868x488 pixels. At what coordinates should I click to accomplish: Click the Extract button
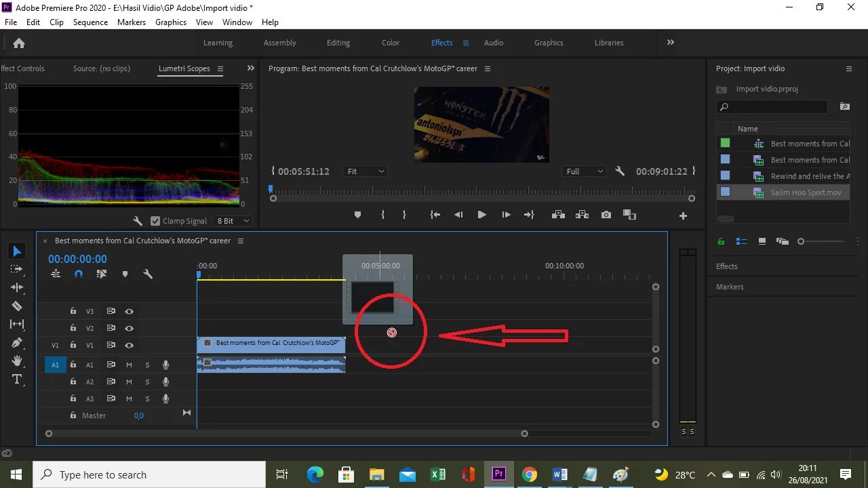582,215
